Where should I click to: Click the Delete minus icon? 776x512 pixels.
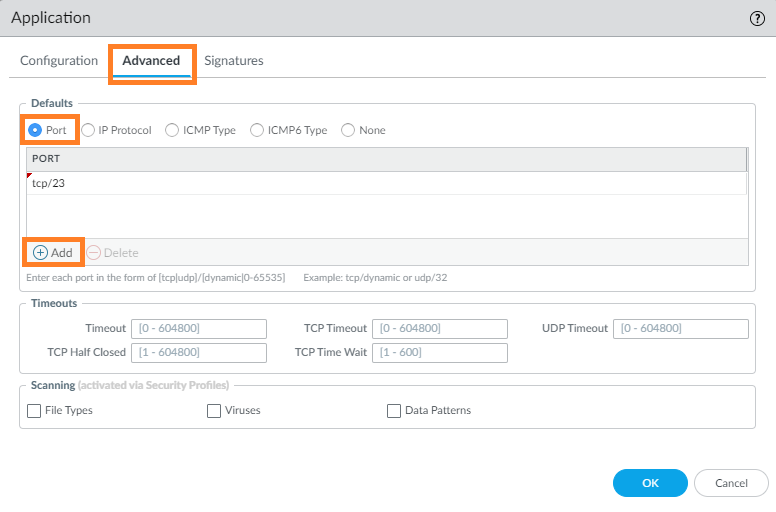pyautogui.click(x=94, y=253)
